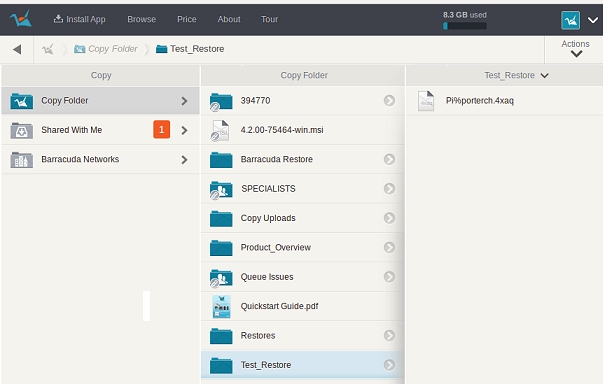Image resolution: width=605 pixels, height=384 pixels.
Task: Open the About menu item
Action: tap(229, 19)
